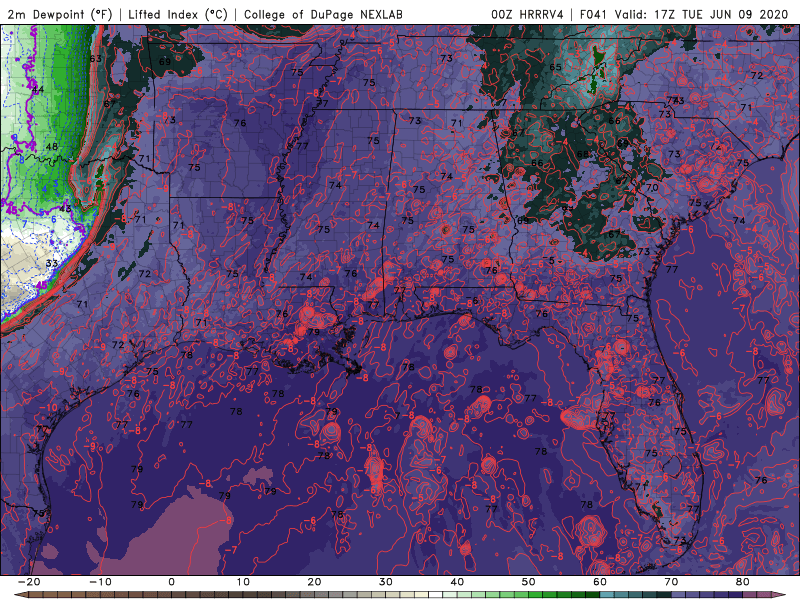Screen dimensions: 800x600
Task: Click the '30' label under the color scale
Action: pos(386,582)
